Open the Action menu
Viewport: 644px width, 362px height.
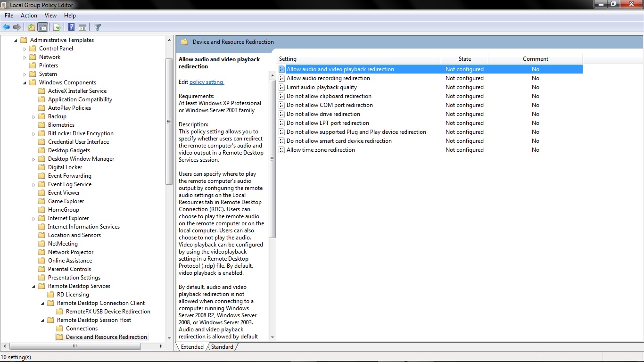point(29,16)
